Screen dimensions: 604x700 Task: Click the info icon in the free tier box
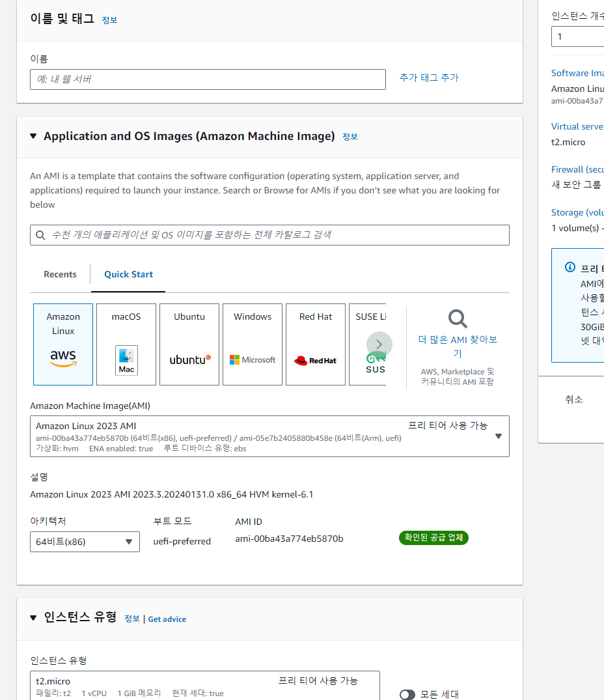click(570, 267)
